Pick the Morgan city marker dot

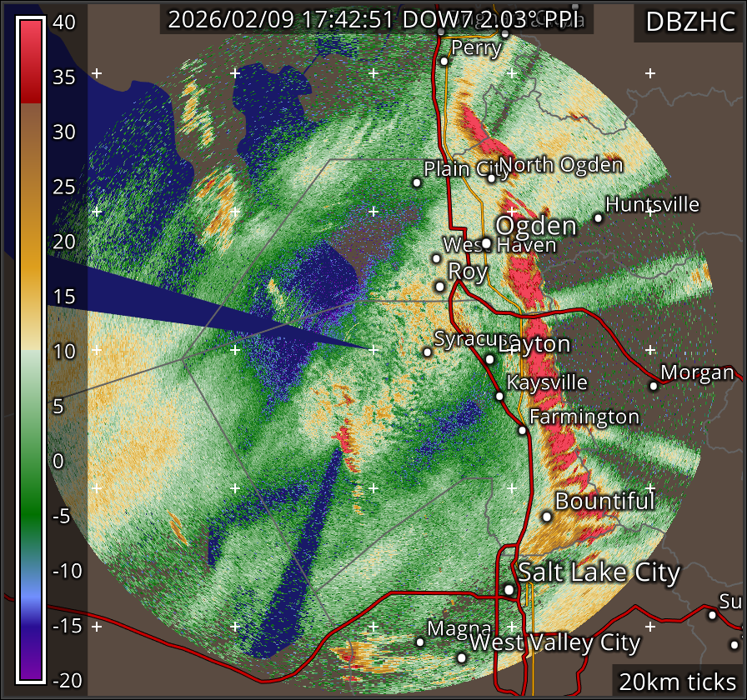click(654, 385)
